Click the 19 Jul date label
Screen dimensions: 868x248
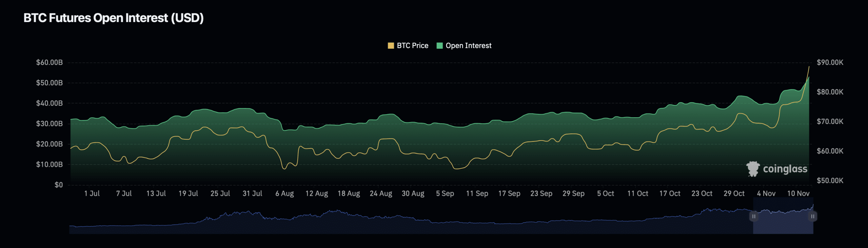188,193
